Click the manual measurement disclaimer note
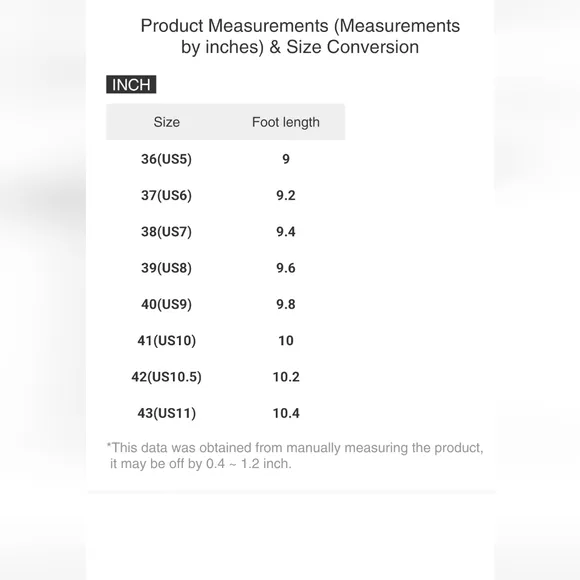Viewport: 580px width, 580px height. click(295, 455)
